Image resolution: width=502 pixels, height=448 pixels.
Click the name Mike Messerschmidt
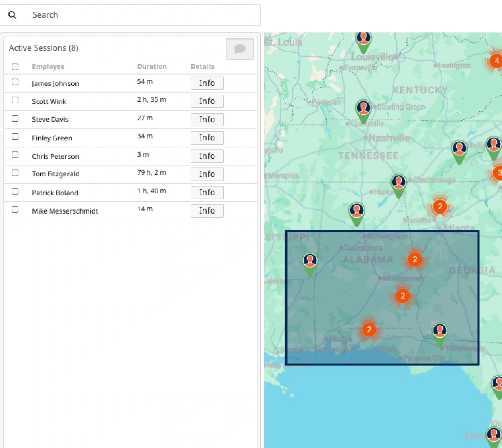pyautogui.click(x=65, y=211)
